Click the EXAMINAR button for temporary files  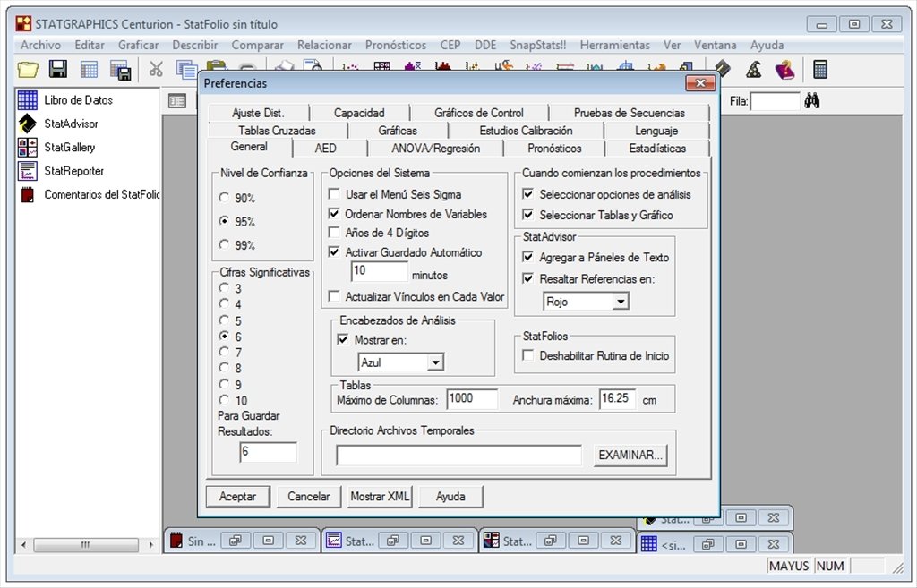coord(629,455)
